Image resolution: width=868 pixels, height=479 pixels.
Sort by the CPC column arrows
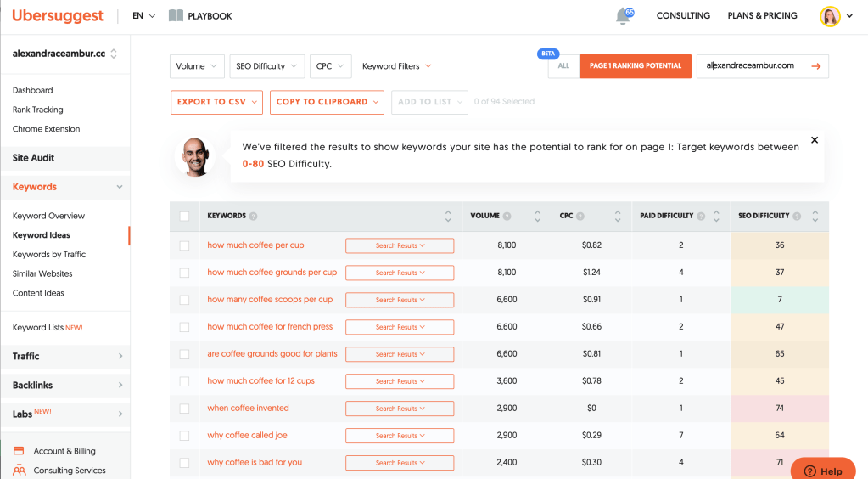tap(618, 217)
